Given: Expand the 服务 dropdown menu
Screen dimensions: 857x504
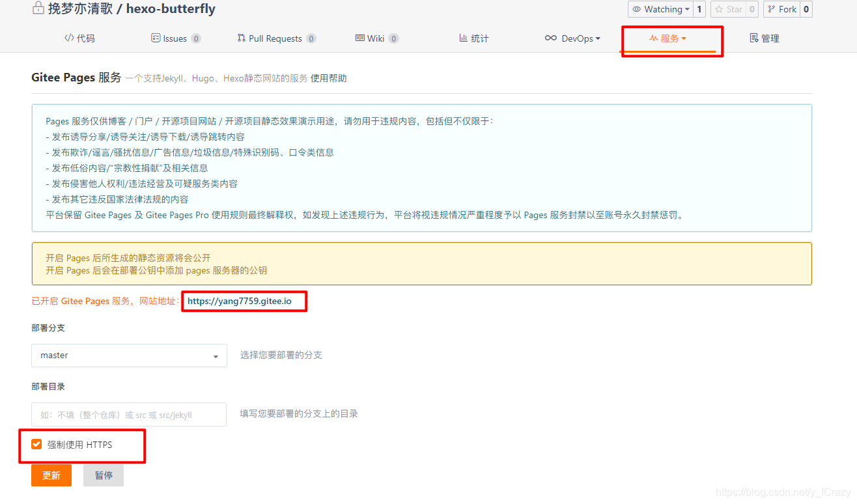Looking at the screenshot, I should click(668, 38).
